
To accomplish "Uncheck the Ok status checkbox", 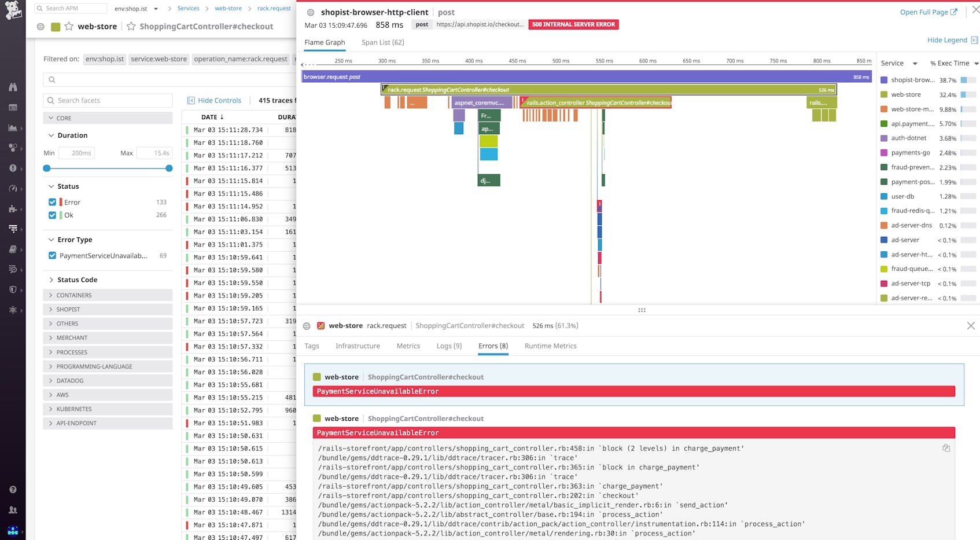I will click(x=52, y=215).
